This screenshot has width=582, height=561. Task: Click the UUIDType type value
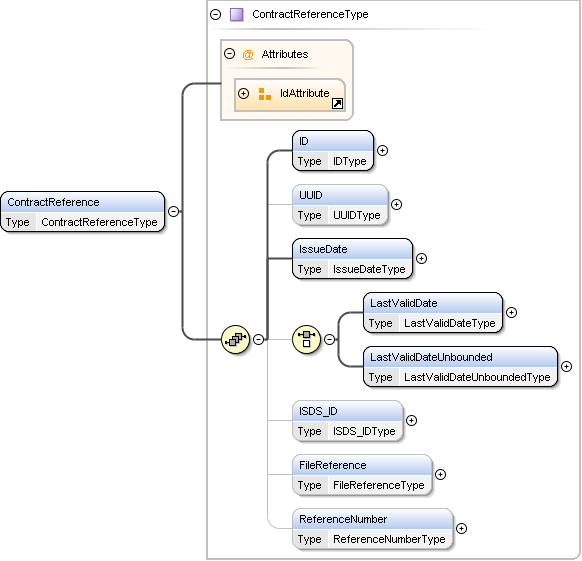tap(357, 215)
